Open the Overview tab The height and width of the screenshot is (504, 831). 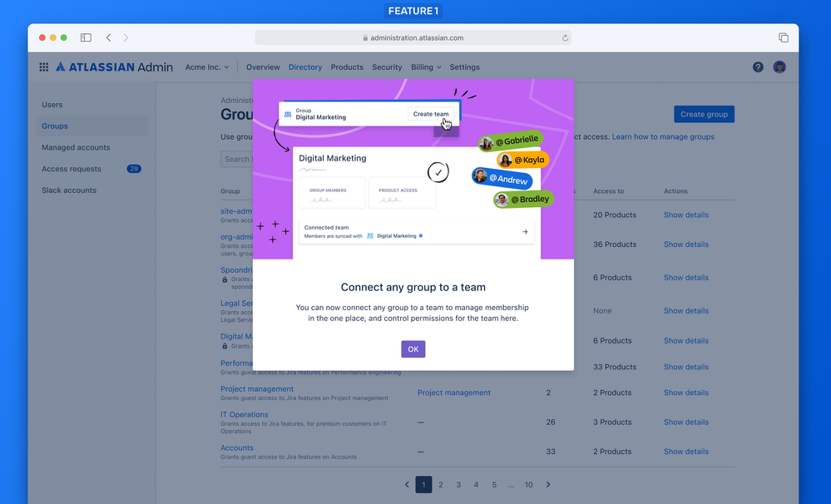point(263,67)
